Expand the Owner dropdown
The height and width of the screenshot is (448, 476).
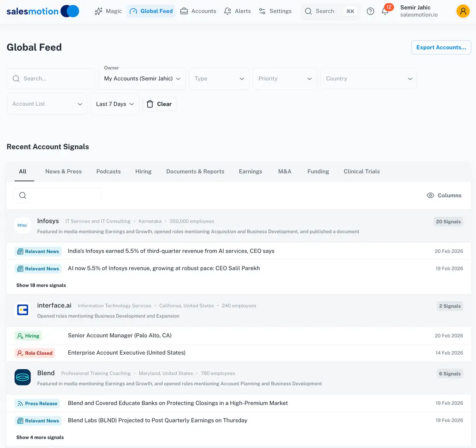(142, 78)
